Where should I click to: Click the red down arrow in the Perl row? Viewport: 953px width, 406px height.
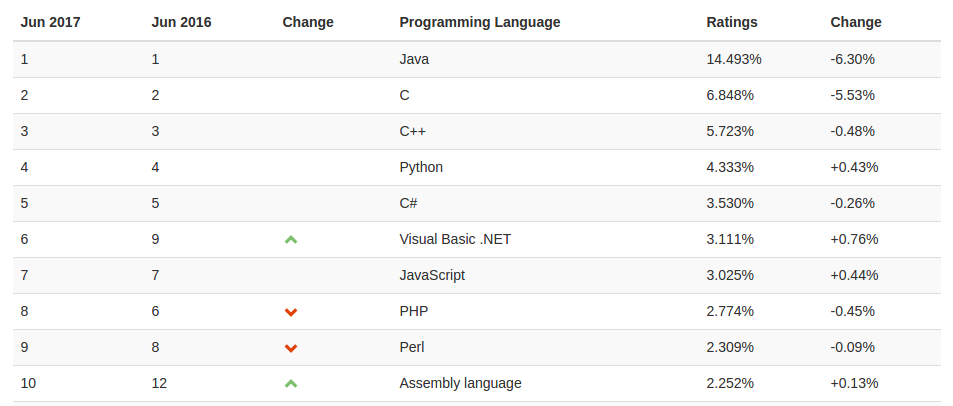(291, 348)
